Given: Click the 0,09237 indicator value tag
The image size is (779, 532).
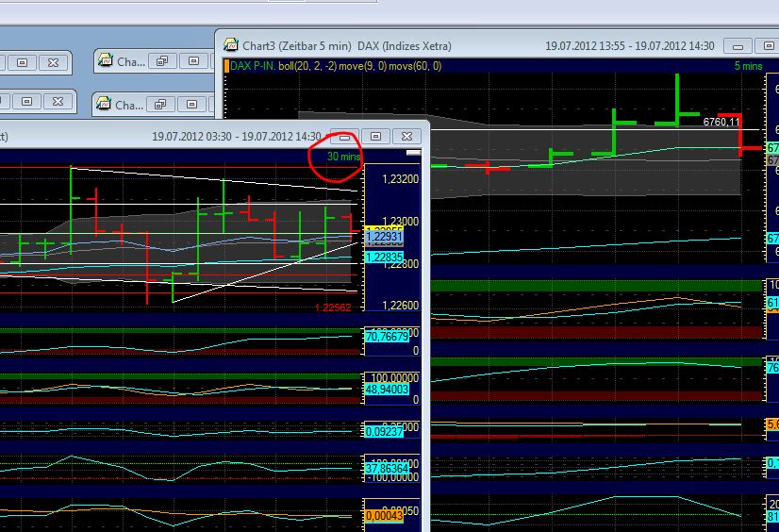Looking at the screenshot, I should [x=384, y=432].
